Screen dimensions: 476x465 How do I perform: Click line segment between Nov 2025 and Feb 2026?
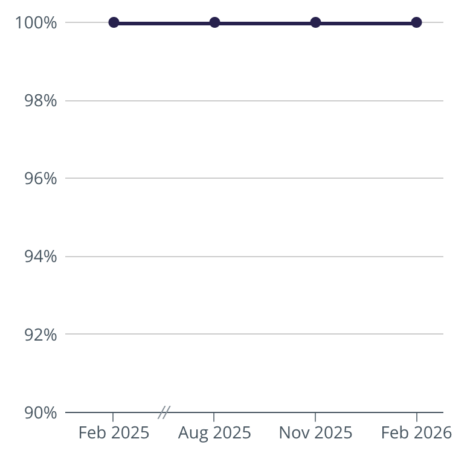click(365, 22)
